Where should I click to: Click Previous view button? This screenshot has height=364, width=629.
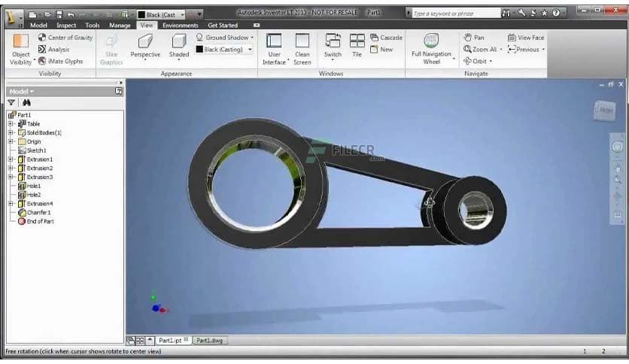click(524, 50)
